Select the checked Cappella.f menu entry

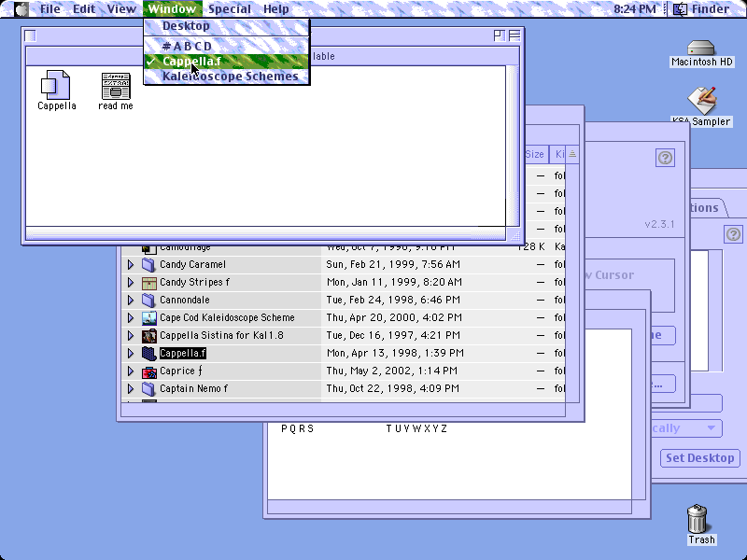point(227,62)
